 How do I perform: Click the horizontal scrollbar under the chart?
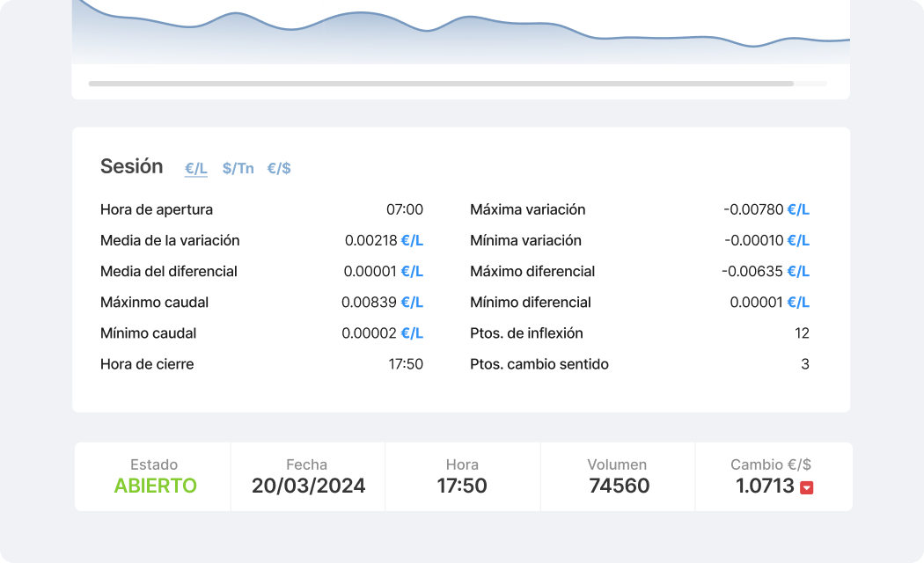(x=441, y=84)
